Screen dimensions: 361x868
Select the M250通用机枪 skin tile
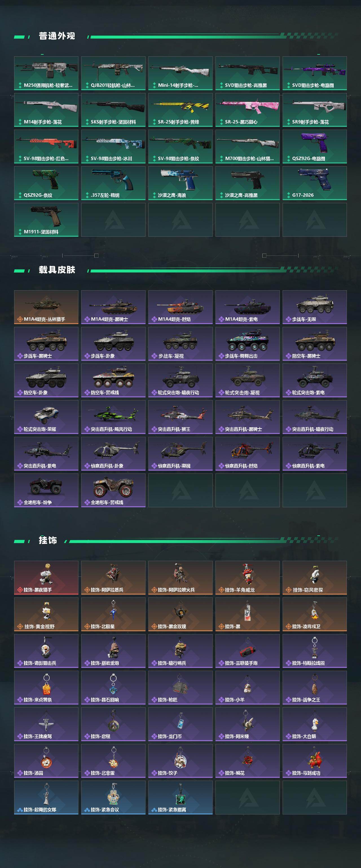pyautogui.click(x=46, y=73)
